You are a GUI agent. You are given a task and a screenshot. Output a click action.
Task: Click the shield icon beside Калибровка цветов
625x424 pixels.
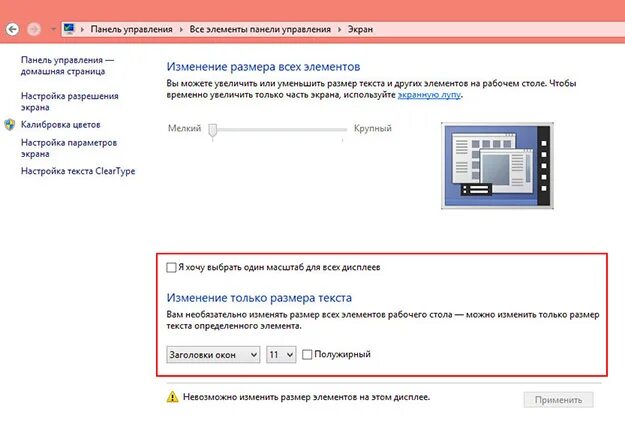(10, 125)
